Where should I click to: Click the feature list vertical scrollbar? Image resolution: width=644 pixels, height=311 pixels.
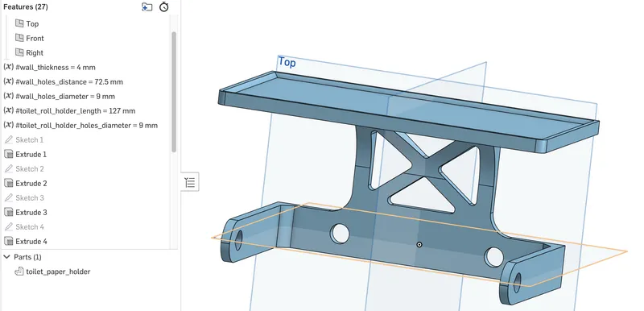pos(174,92)
